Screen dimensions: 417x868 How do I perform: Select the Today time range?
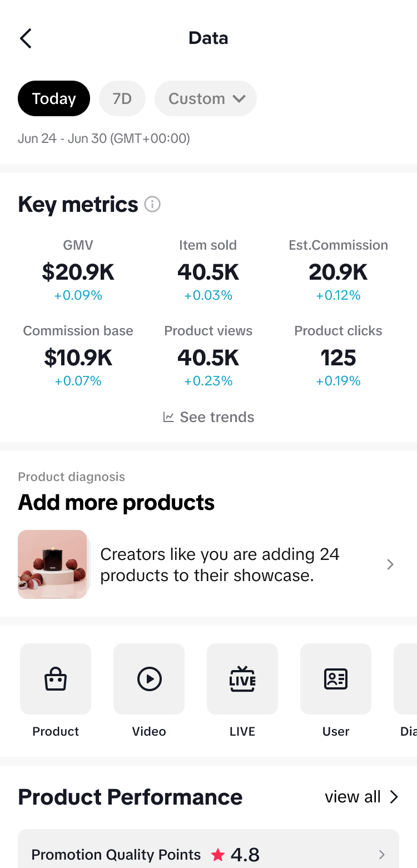click(54, 98)
